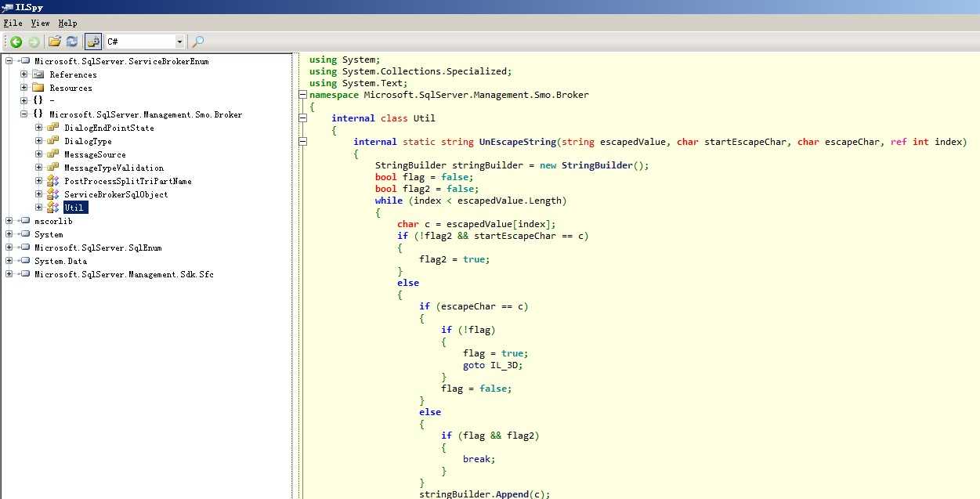Click the References icon in tree
Screen dimensions: 980x499
tap(38, 74)
